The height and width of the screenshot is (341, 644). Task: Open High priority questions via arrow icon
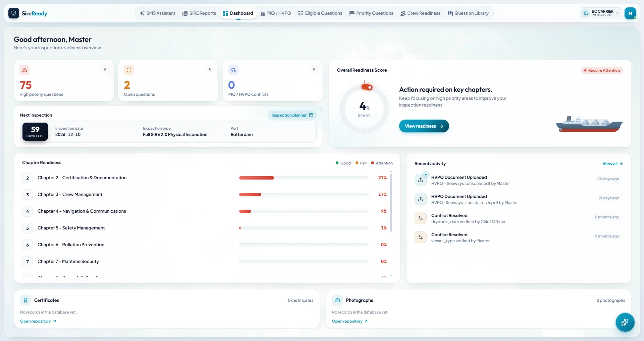(x=105, y=70)
